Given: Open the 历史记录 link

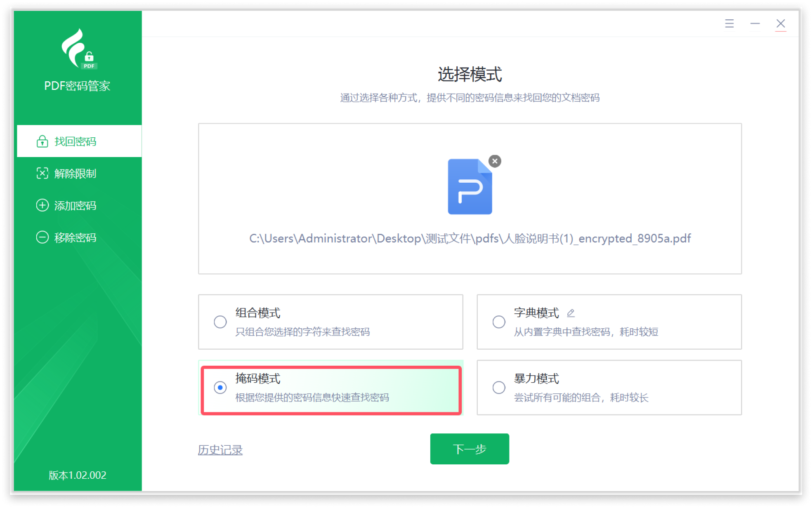Looking at the screenshot, I should [x=220, y=450].
